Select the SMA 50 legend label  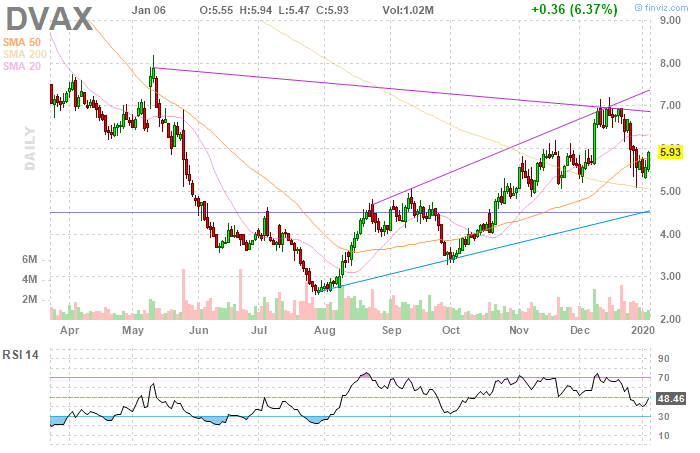pyautogui.click(x=22, y=42)
